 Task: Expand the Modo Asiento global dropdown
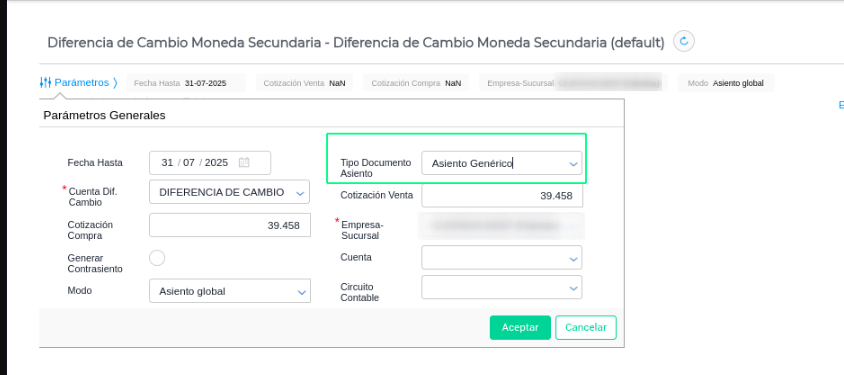pos(301,292)
